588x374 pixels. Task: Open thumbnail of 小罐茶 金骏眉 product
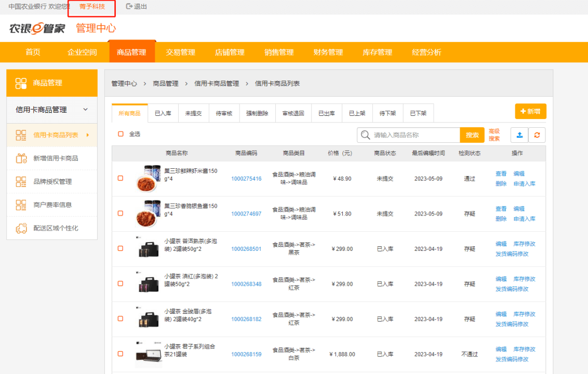click(x=148, y=318)
